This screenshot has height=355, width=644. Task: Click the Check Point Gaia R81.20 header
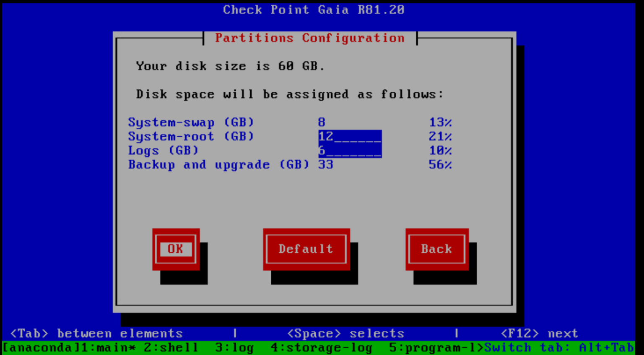313,10
